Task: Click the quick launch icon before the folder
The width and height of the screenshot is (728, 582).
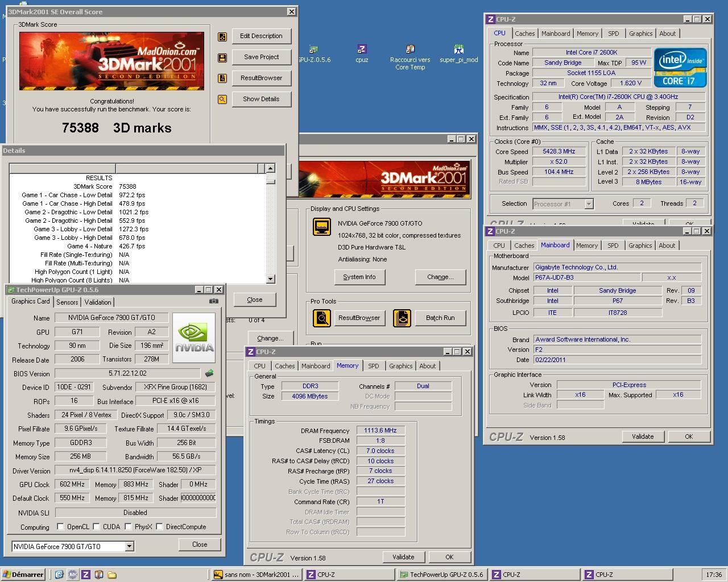Action: 98,575
